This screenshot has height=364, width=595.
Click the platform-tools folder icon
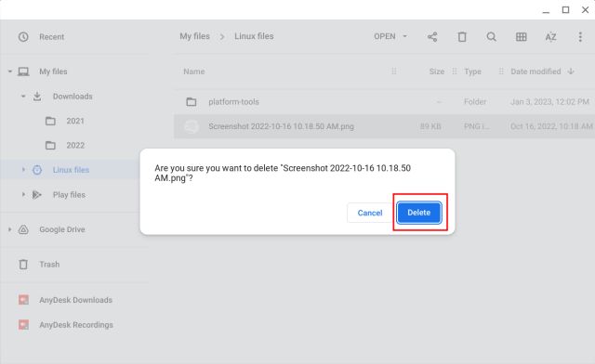pos(192,101)
